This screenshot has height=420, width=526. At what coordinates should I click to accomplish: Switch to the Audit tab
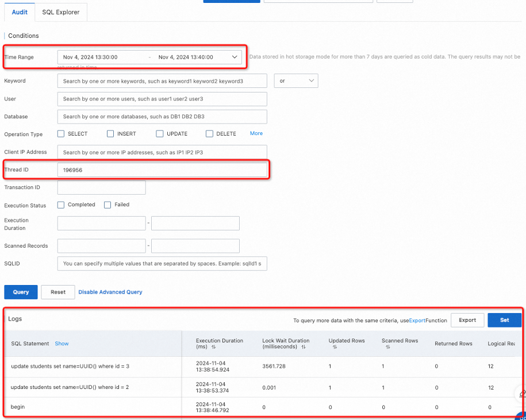(x=20, y=13)
